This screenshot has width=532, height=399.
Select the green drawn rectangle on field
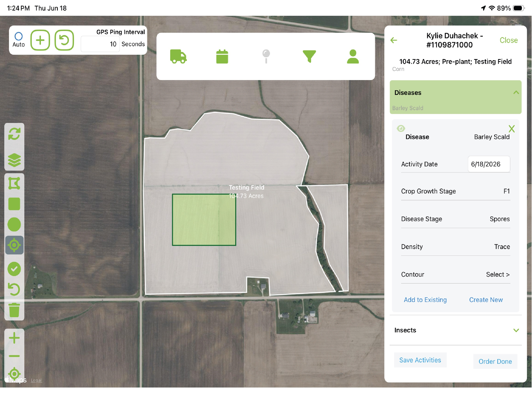tap(204, 220)
